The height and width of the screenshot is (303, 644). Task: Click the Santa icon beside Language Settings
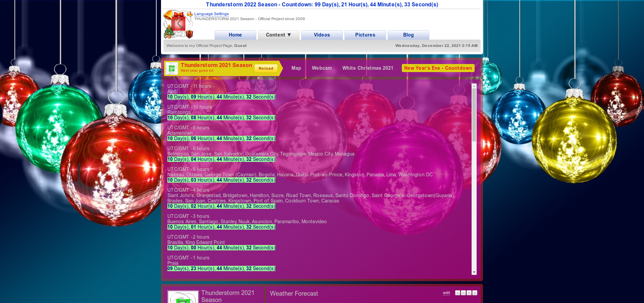(190, 14)
